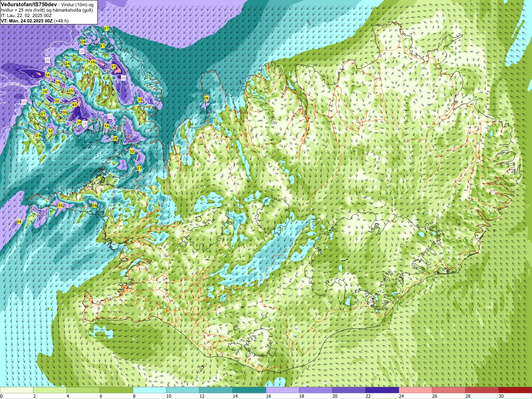Viewport: 532px width, 399px height.
Task: Click the 22–24 m/s dark indigo legend swatch
Action: tap(382, 390)
